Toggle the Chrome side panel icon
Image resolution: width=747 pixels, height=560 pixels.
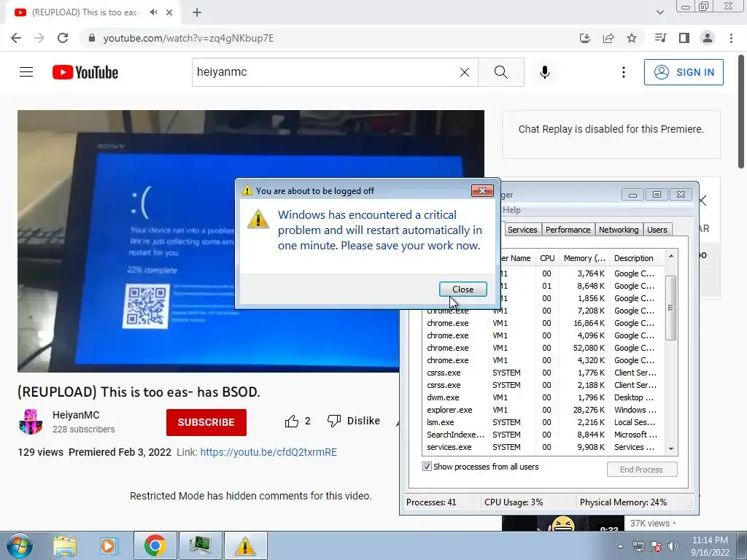[x=684, y=38]
